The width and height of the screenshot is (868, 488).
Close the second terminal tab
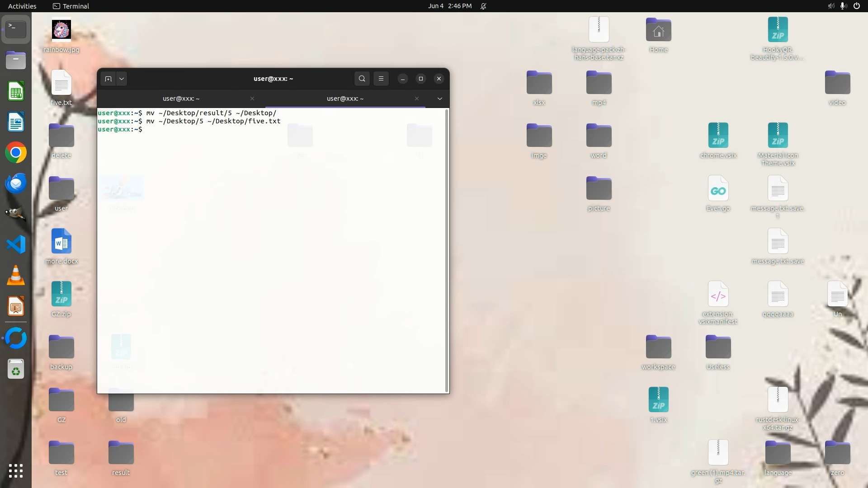[x=417, y=99]
